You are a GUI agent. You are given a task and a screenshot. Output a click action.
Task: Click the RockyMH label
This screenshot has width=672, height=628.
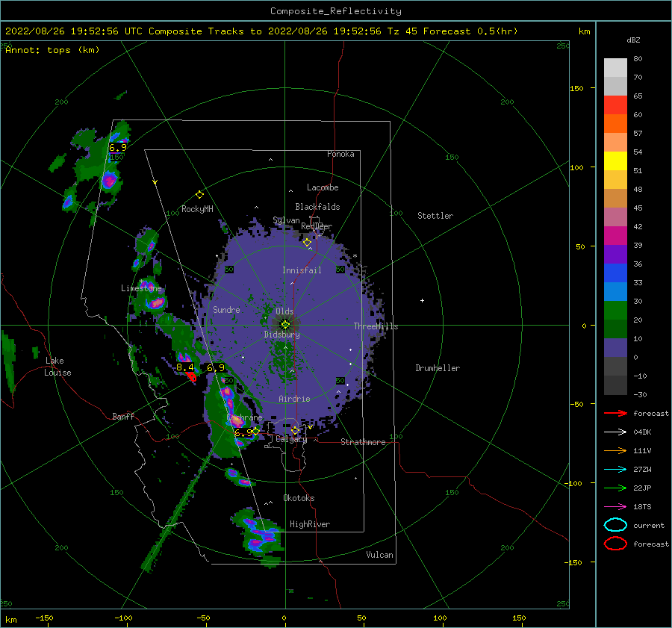coord(197,209)
